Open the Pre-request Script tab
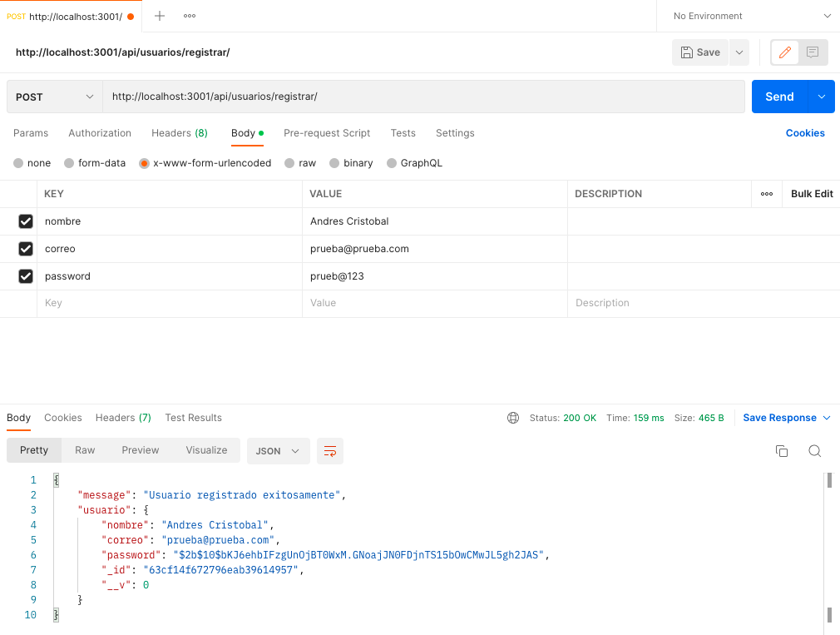Screen dimensions: 840x635 (327, 133)
